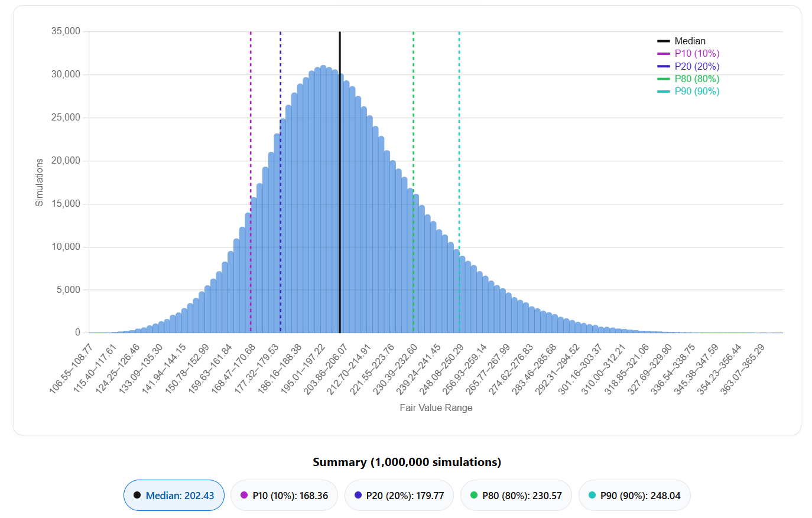
Task: Click the 10,000 y-axis label
Action: point(66,247)
